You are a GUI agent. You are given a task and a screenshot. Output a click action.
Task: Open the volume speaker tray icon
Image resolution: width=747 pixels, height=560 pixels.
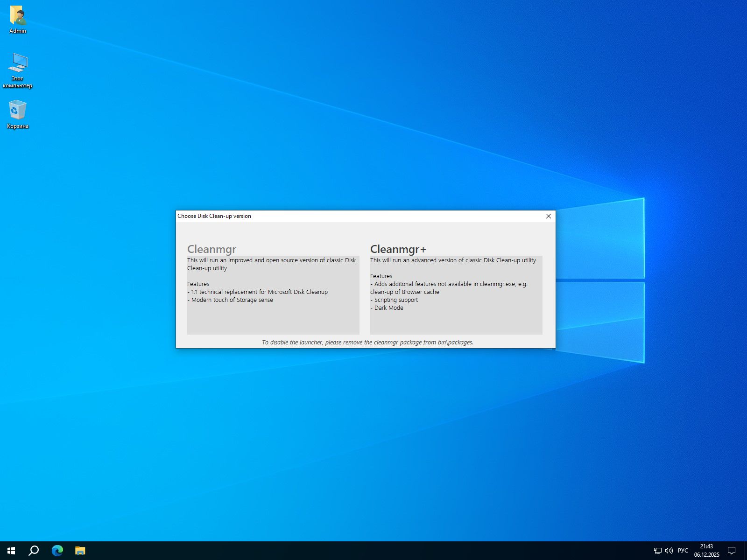pyautogui.click(x=669, y=551)
